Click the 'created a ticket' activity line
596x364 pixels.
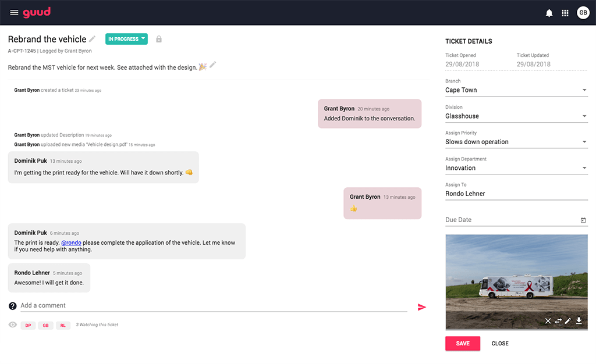click(58, 90)
